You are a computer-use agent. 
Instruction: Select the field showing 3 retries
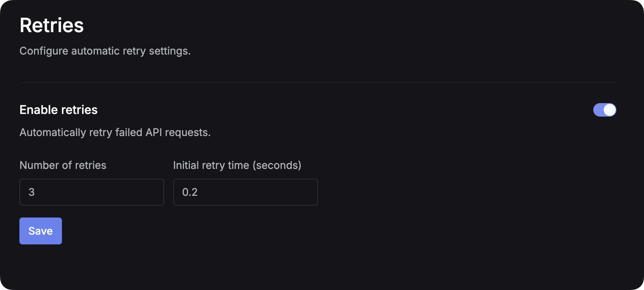(92, 192)
